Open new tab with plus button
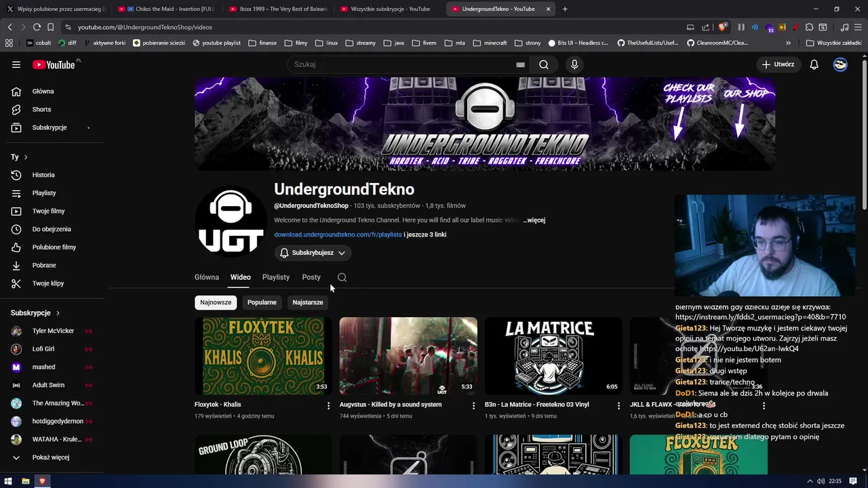 (565, 9)
